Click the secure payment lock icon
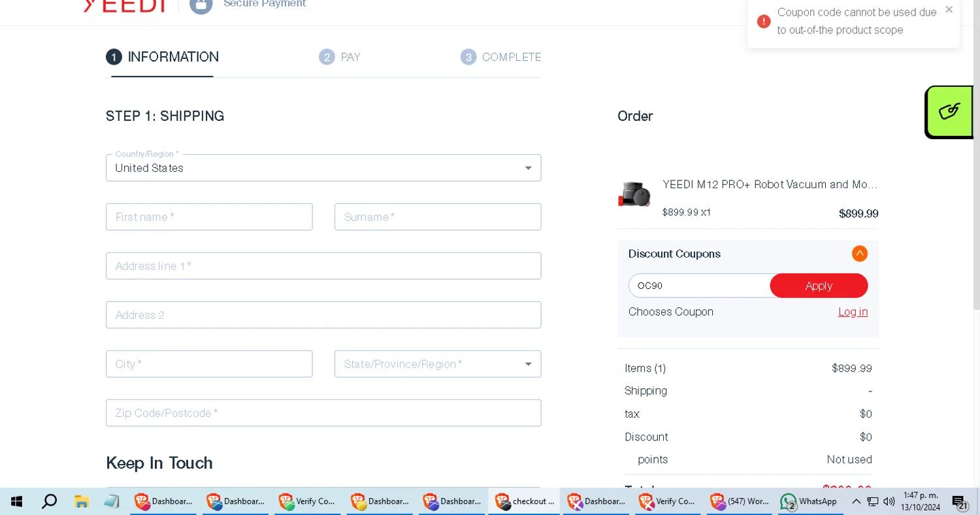The width and height of the screenshot is (980, 515). [201, 5]
